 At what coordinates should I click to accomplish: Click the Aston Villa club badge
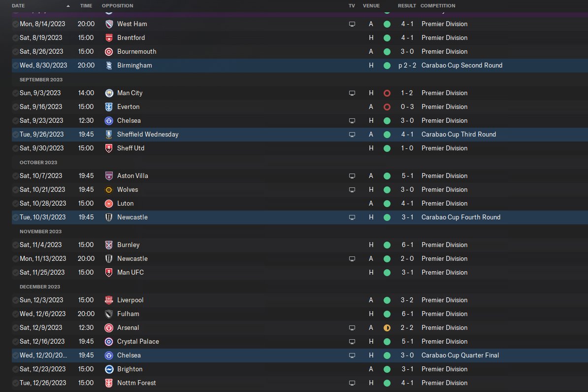click(x=109, y=176)
